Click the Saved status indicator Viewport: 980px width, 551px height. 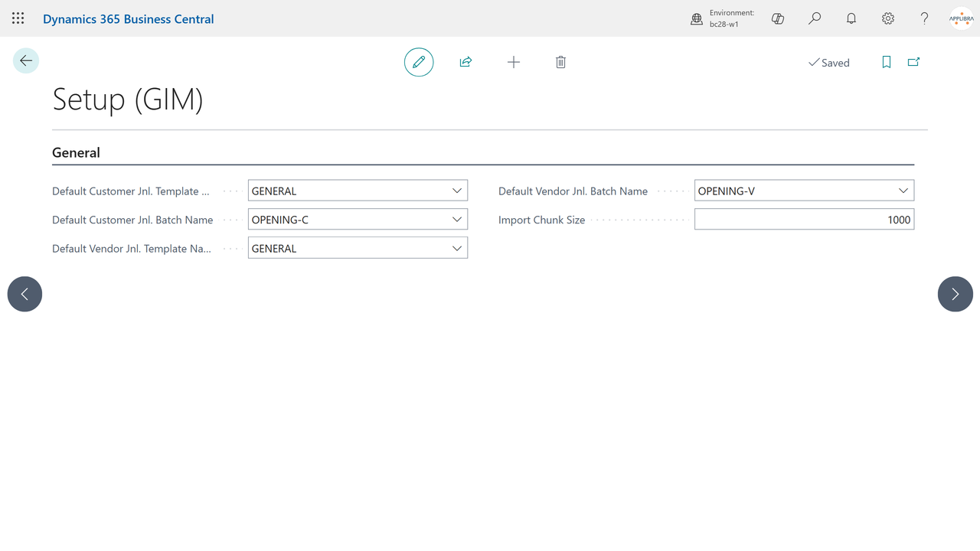point(829,63)
